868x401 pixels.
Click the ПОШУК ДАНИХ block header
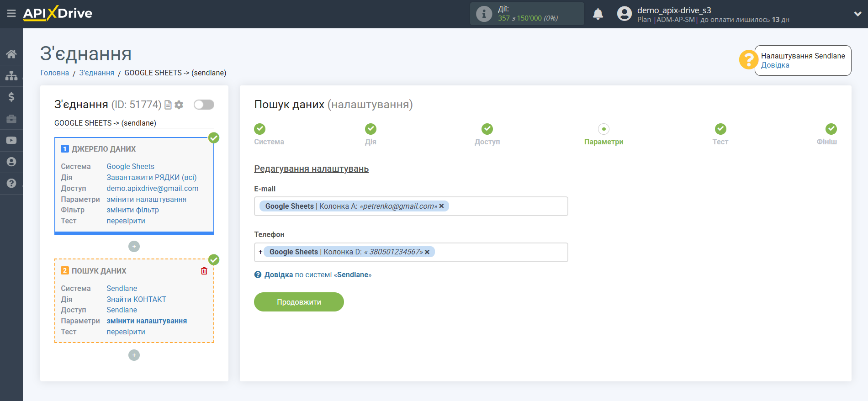click(x=99, y=271)
